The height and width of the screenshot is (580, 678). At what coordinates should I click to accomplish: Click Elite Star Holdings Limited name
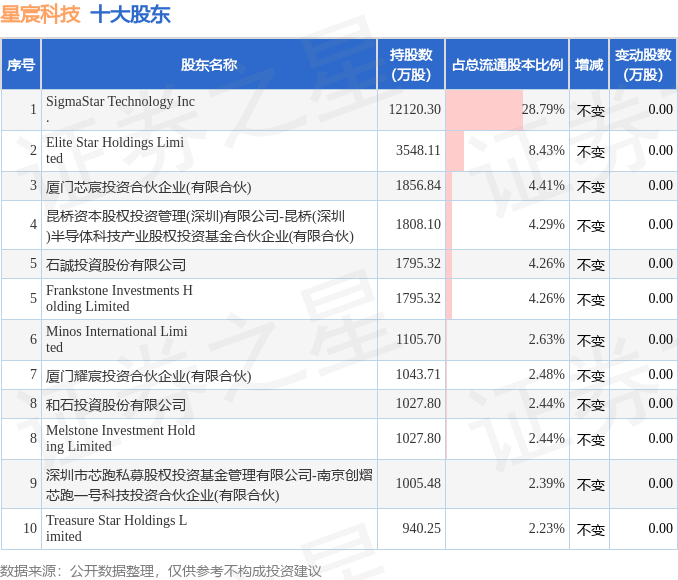coord(115,150)
